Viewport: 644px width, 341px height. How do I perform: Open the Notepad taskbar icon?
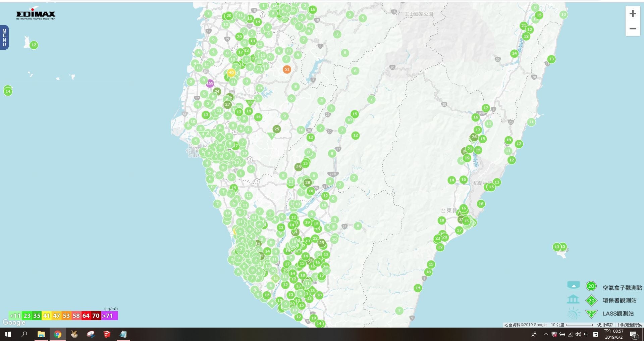pyautogui.click(x=123, y=334)
